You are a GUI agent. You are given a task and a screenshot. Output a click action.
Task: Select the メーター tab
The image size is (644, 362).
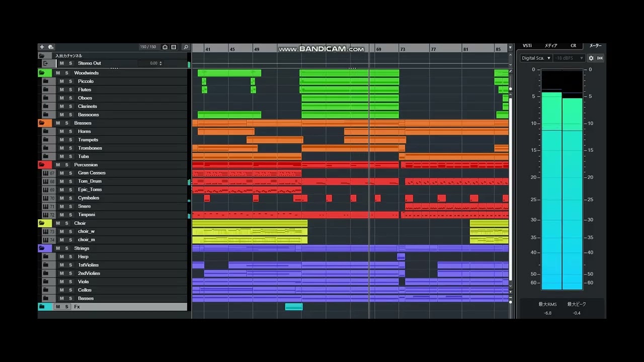[595, 46]
